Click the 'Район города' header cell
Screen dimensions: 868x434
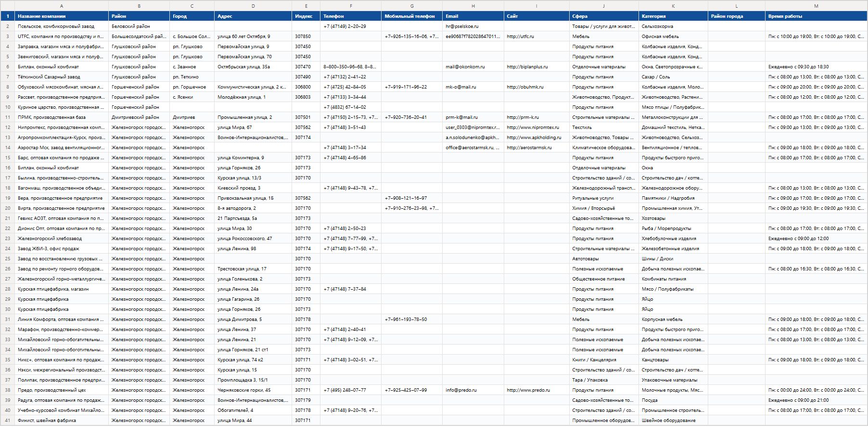pos(737,16)
